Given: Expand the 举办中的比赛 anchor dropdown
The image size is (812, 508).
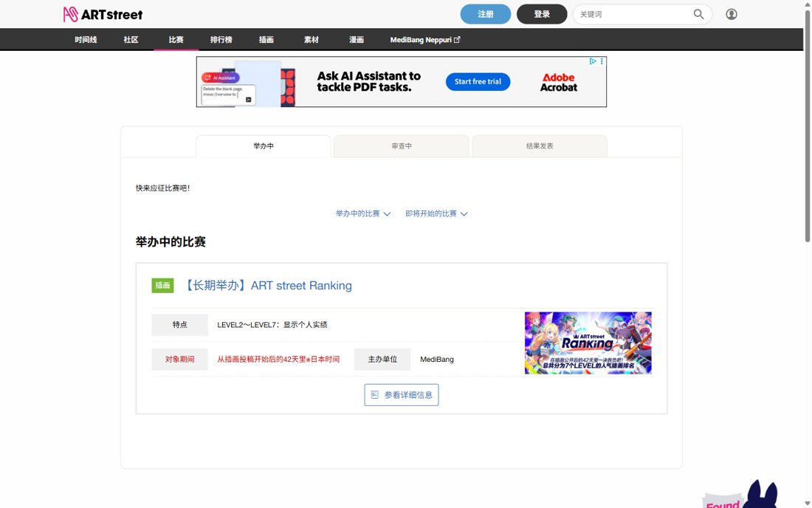Looking at the screenshot, I should click(363, 213).
